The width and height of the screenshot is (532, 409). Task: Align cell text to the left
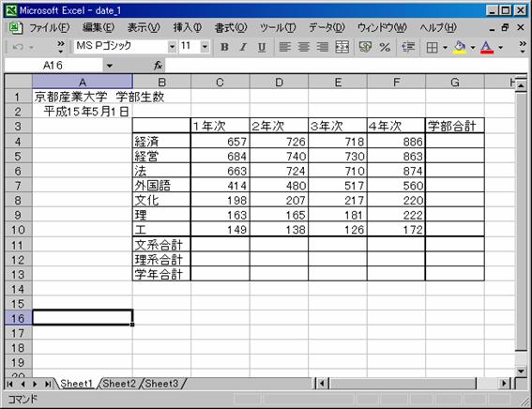[x=284, y=47]
